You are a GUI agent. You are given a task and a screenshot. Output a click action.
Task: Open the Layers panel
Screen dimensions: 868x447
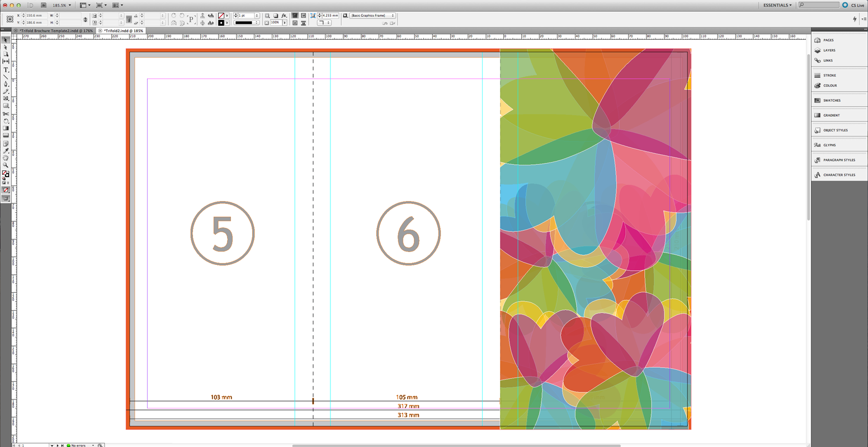(829, 50)
